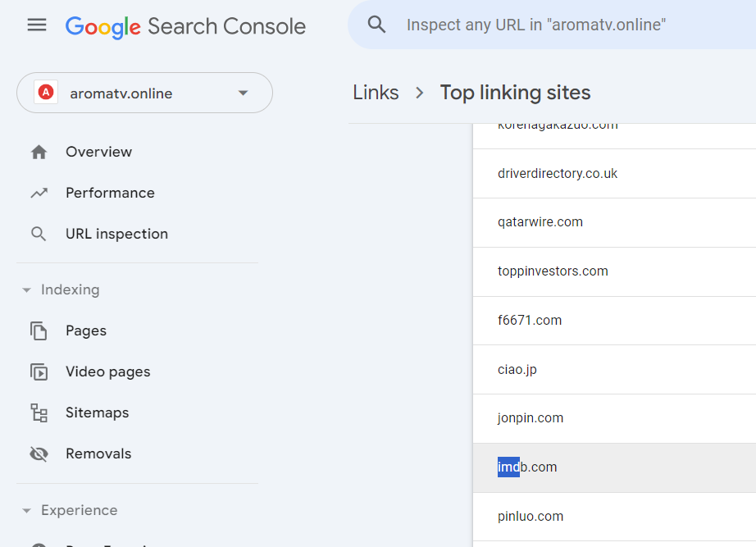The width and height of the screenshot is (756, 547).
Task: Select the jonpin.com row
Action: 614,418
